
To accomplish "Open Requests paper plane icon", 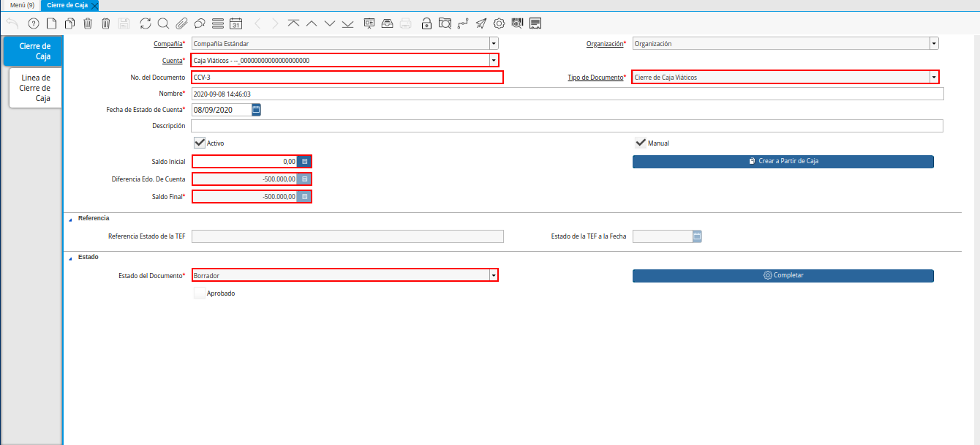I will point(480,23).
